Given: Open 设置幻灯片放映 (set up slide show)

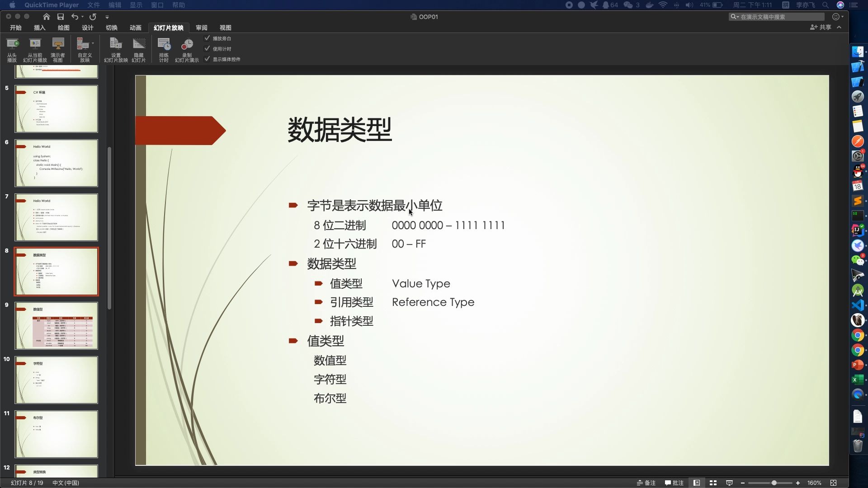Looking at the screenshot, I should coord(115,49).
